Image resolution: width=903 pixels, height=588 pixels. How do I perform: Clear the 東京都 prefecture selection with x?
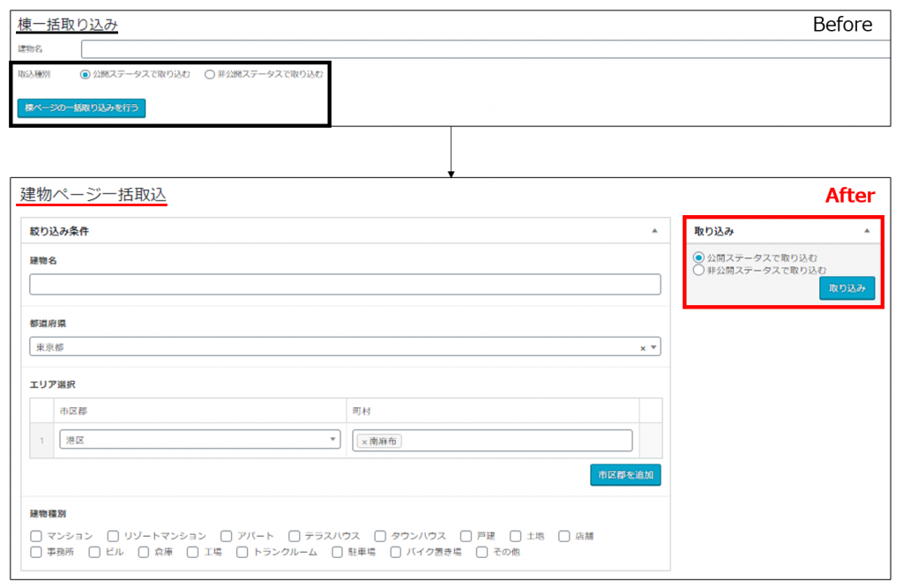click(x=643, y=348)
